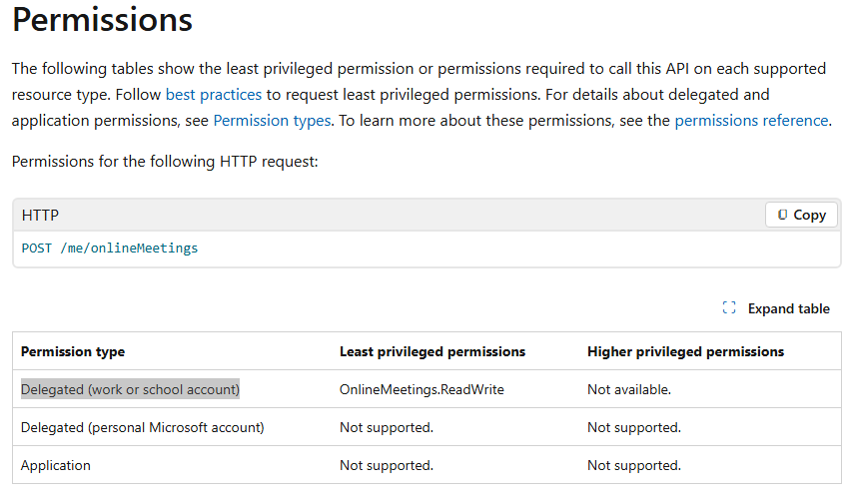Click the copy icon in the HTTP block

tap(783, 215)
